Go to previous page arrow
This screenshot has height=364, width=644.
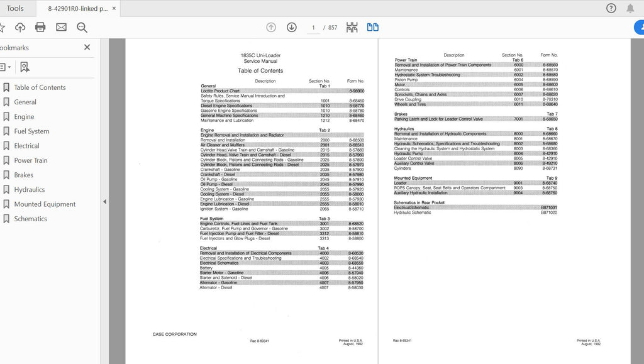point(271,28)
